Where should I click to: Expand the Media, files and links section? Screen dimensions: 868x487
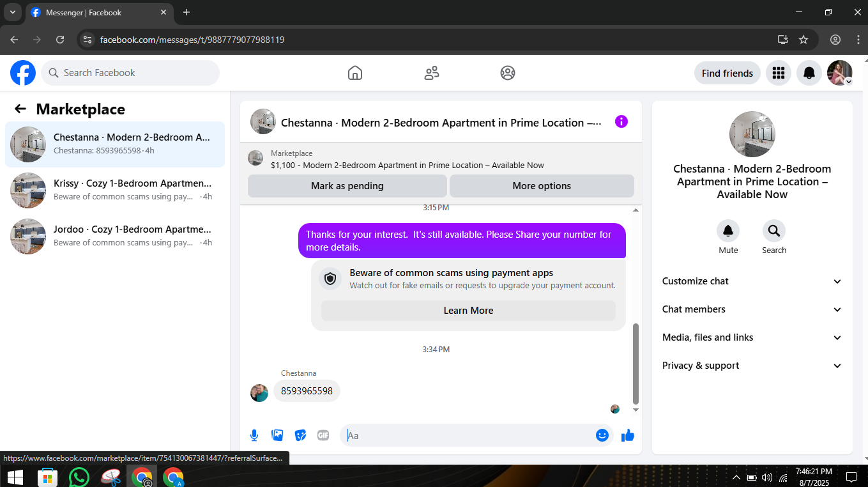[x=752, y=337]
